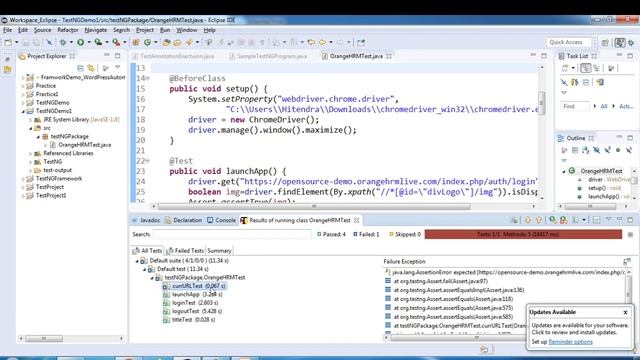This screenshot has height=360, width=640.
Task: Click Rerun last test icon
Action: click(x=553, y=220)
